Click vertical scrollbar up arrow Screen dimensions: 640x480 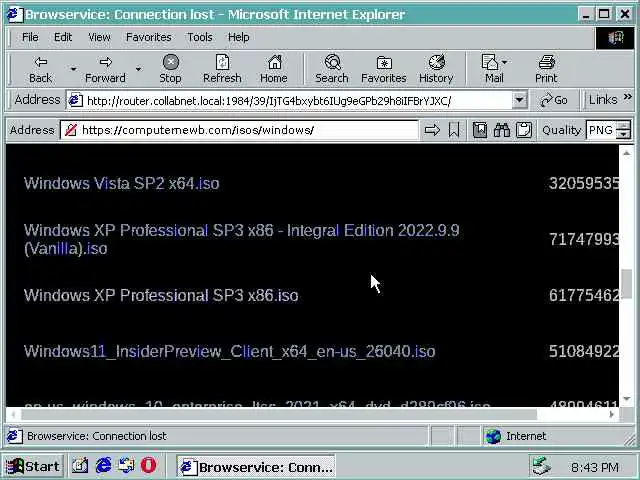(627, 153)
